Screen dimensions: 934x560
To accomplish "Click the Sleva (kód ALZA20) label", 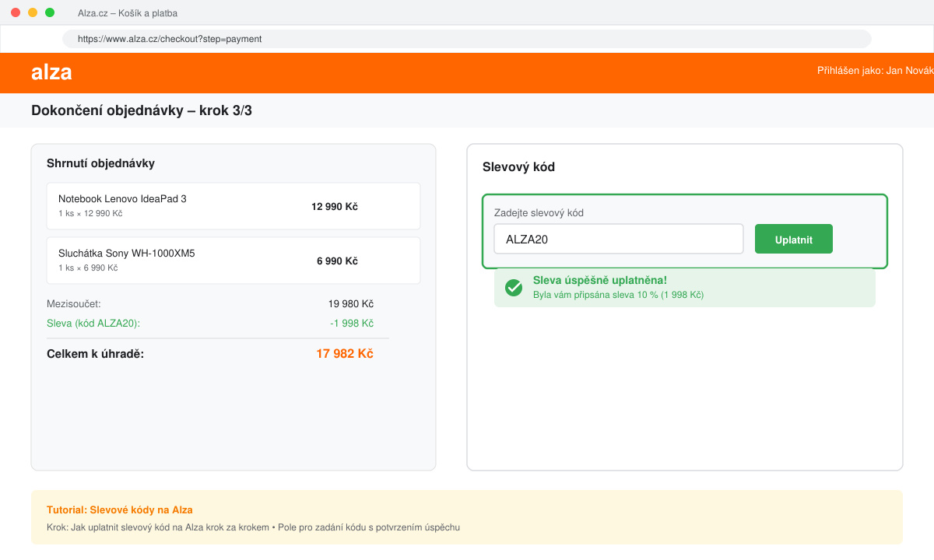I will tap(93, 324).
